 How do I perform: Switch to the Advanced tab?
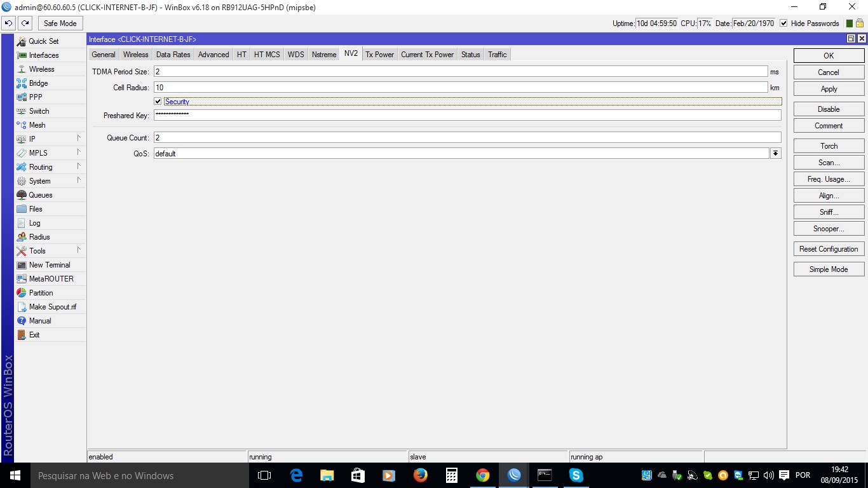pos(214,55)
